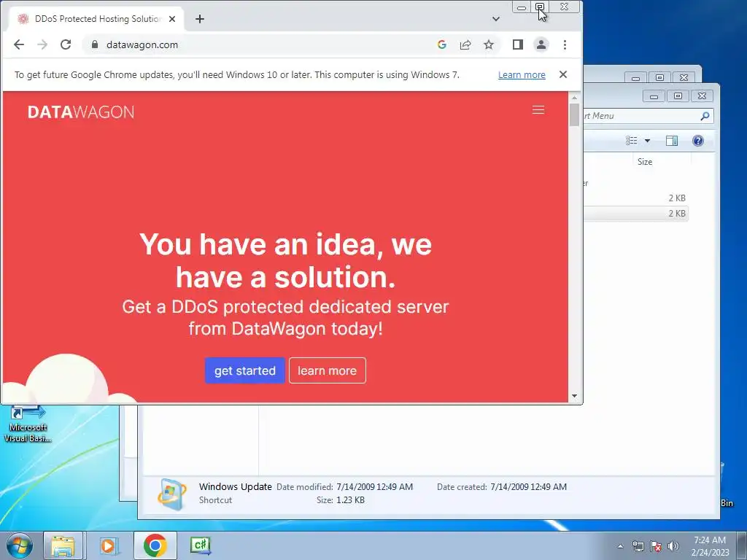Open Chrome's three-dot menu

click(565, 44)
